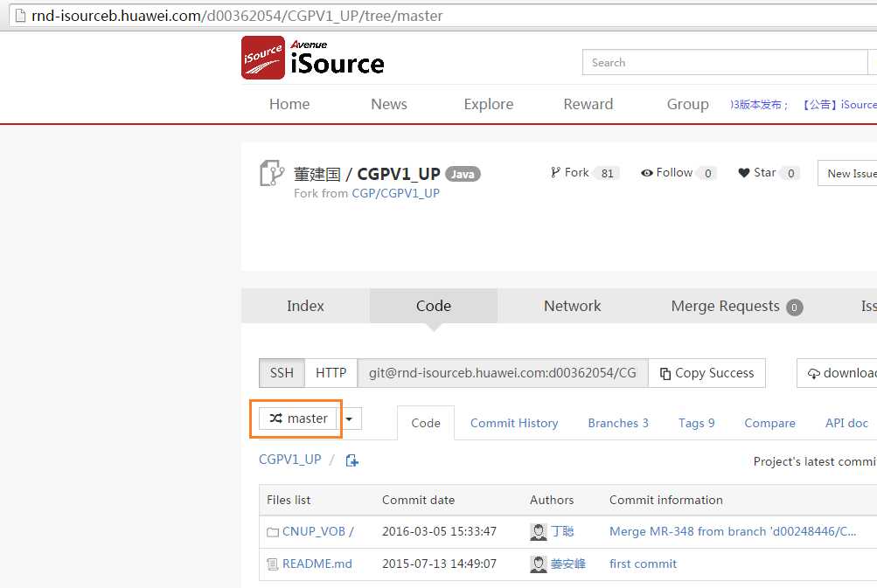Open the Commit History tab
Viewport: 877px width, 588px height.
(514, 423)
